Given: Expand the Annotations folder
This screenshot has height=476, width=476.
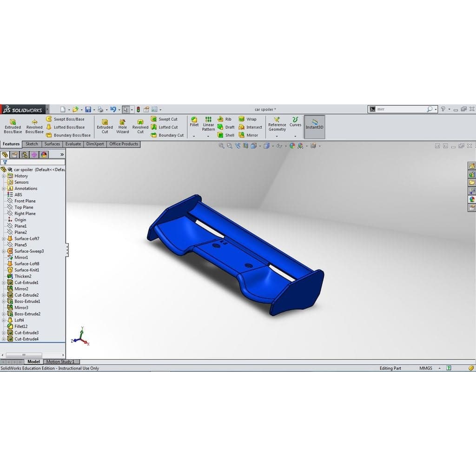Looking at the screenshot, I should 4,189.
